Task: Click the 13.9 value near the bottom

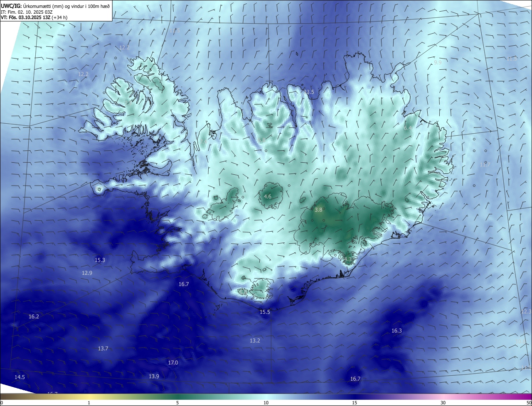Action: tap(154, 376)
